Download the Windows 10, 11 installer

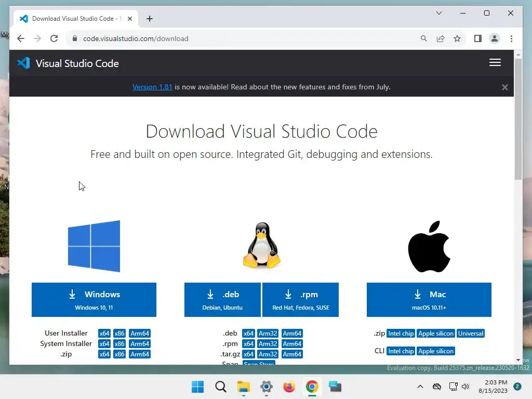[x=94, y=300]
